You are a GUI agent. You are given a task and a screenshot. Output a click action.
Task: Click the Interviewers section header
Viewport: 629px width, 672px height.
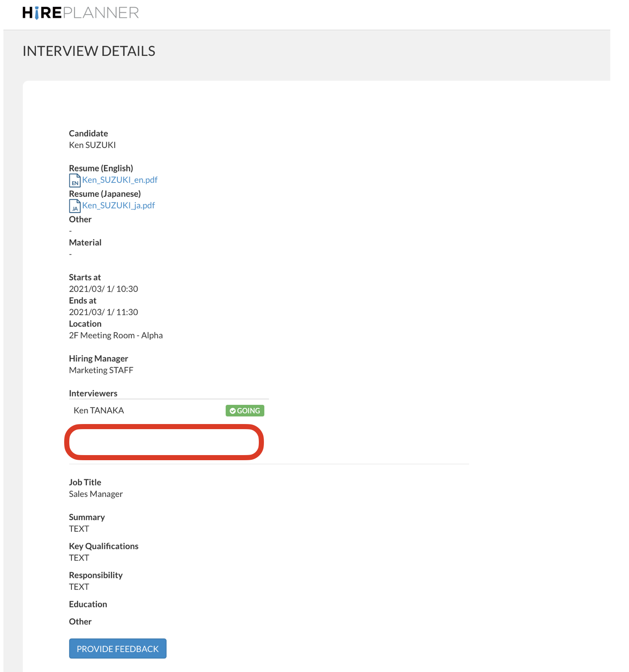(93, 393)
